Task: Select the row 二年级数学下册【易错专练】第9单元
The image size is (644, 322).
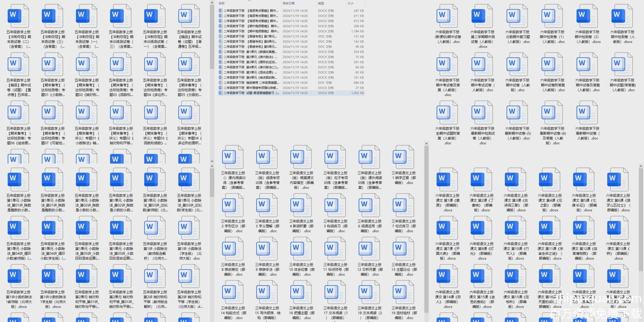Action: [291, 47]
